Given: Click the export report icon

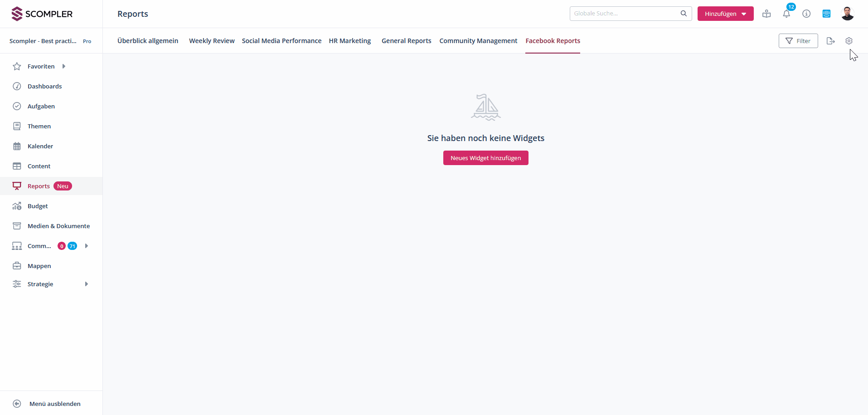Looking at the screenshot, I should pyautogui.click(x=830, y=41).
